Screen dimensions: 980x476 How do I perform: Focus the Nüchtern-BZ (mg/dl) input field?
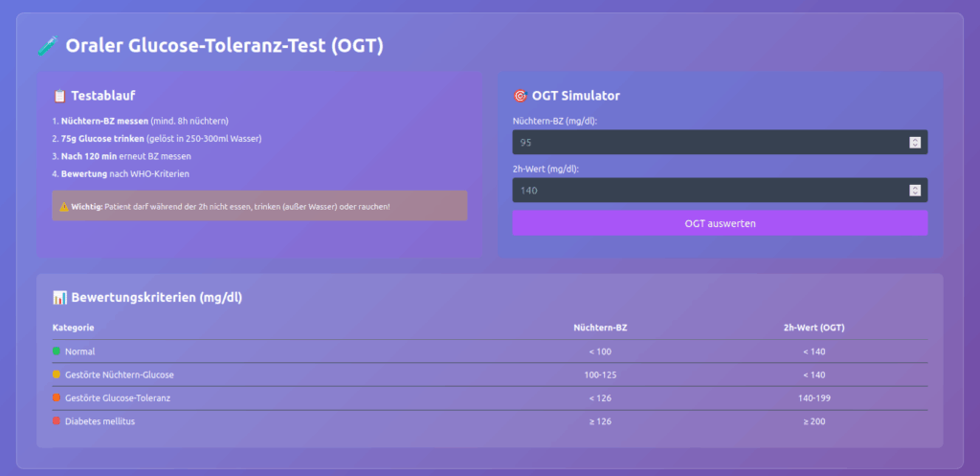point(708,143)
